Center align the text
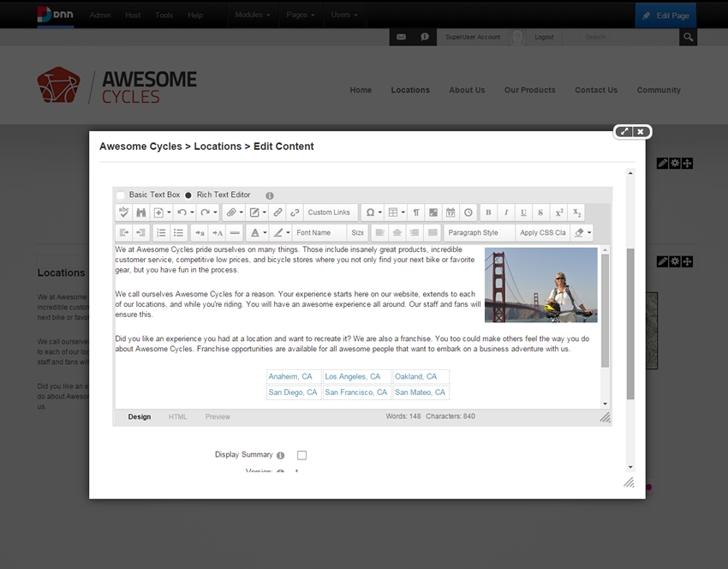The image size is (728, 569). coord(397,233)
